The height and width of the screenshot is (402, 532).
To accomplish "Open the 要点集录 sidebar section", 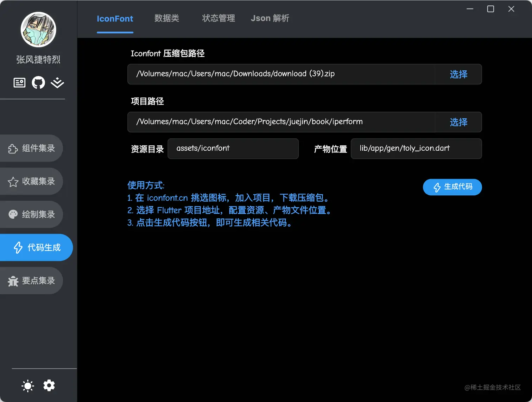I will tap(32, 281).
